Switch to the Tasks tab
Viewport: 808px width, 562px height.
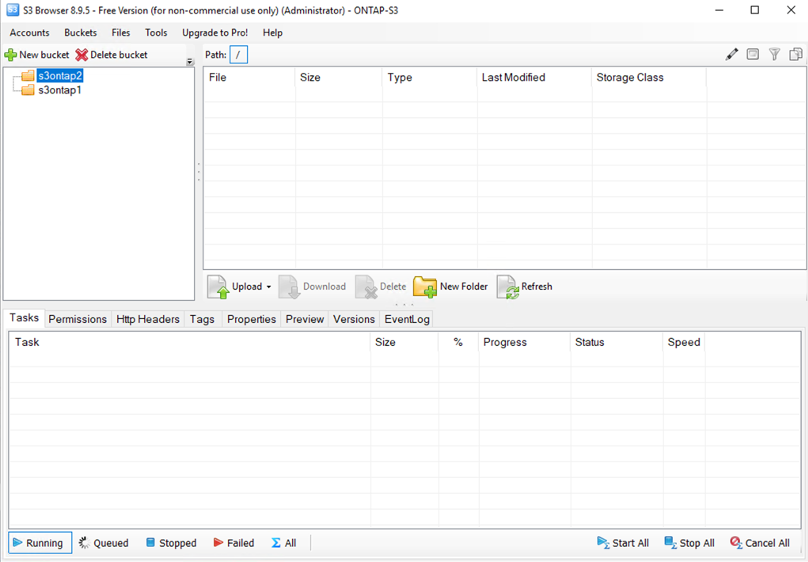(x=24, y=317)
